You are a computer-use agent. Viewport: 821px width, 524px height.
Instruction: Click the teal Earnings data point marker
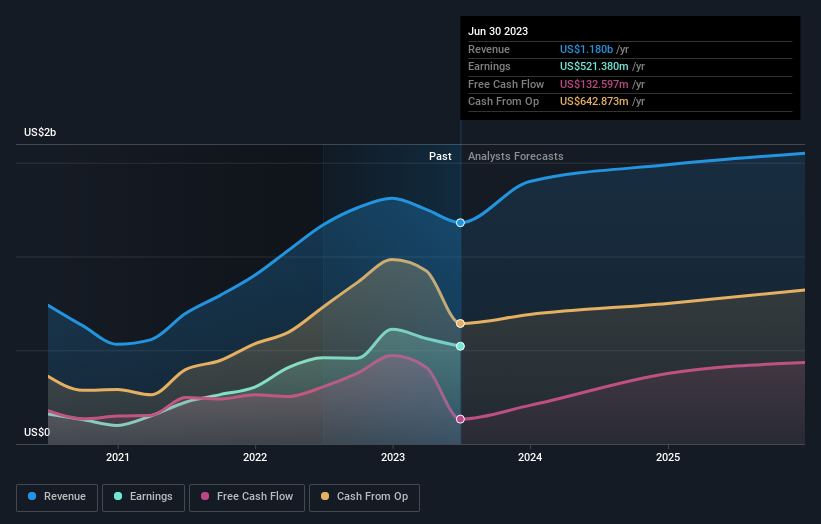pos(460,346)
